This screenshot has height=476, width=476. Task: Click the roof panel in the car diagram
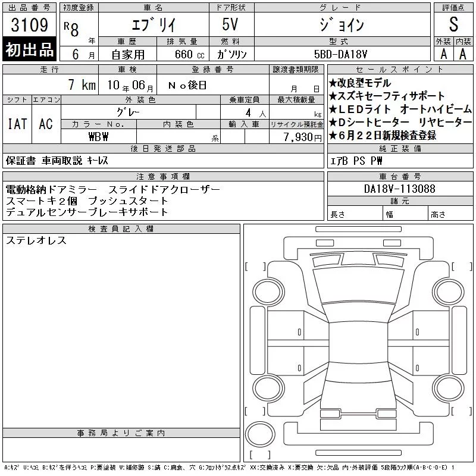coord(358,342)
